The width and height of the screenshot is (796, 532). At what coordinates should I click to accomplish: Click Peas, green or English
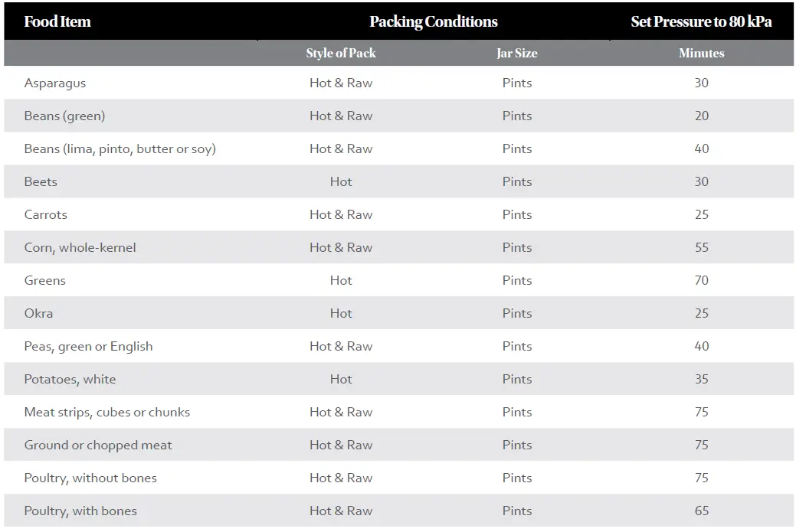(x=88, y=346)
